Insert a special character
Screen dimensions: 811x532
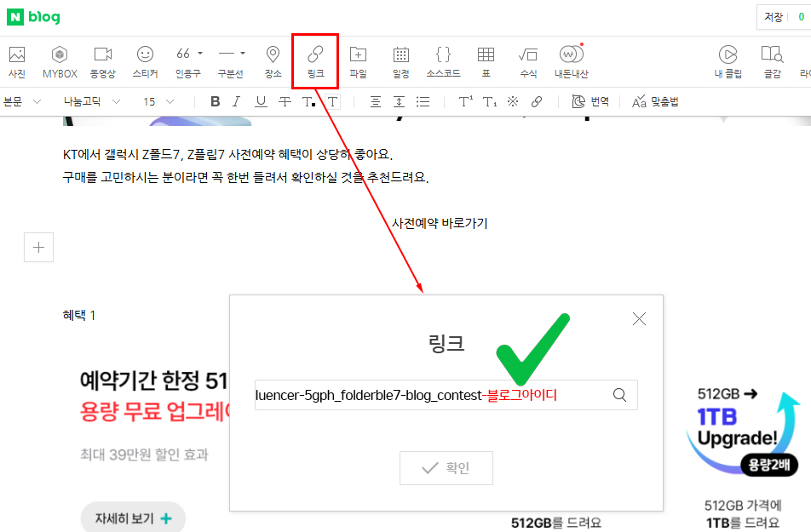pos(513,102)
